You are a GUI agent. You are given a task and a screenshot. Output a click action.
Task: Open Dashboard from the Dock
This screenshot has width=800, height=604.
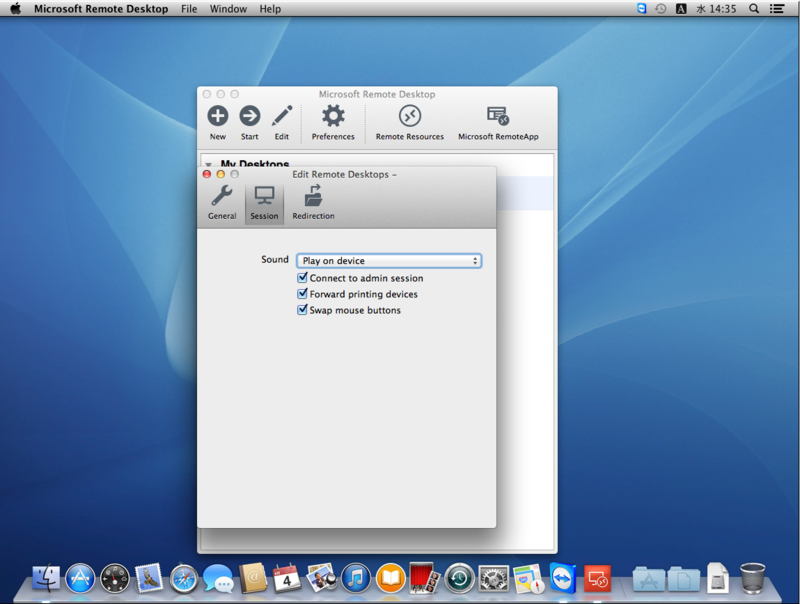(x=115, y=578)
